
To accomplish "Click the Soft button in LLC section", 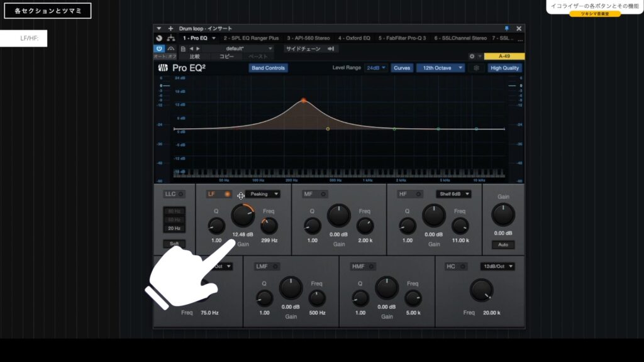I will 174,244.
